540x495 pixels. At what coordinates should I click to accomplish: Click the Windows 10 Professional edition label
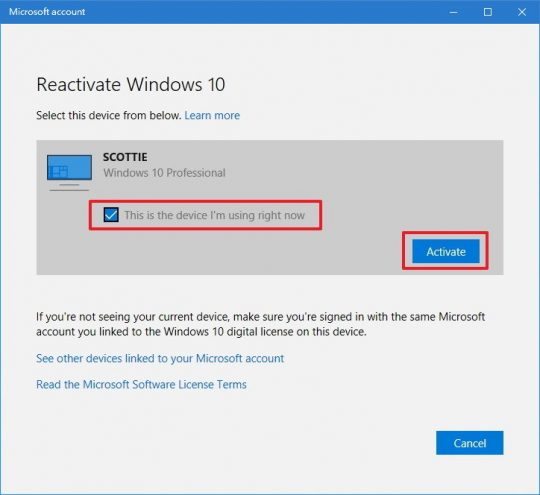pyautogui.click(x=164, y=173)
